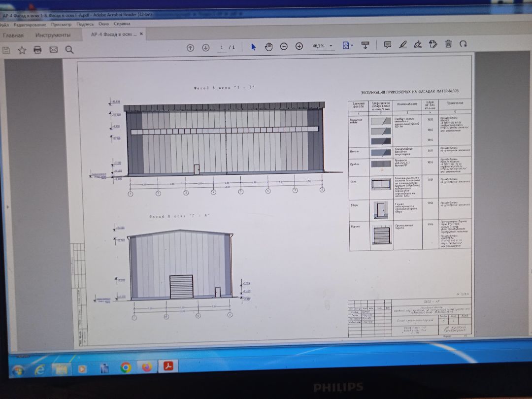Go to the Главная tab
This screenshot has height=399, width=532.
[13, 35]
